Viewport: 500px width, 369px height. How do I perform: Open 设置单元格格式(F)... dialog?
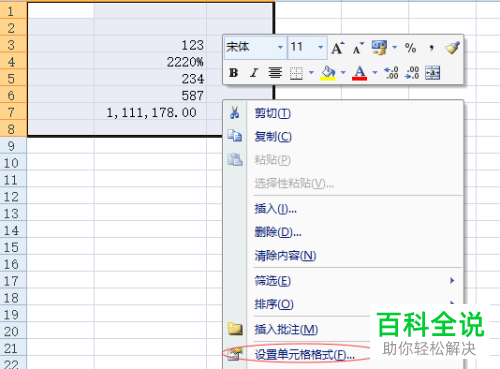(x=297, y=355)
